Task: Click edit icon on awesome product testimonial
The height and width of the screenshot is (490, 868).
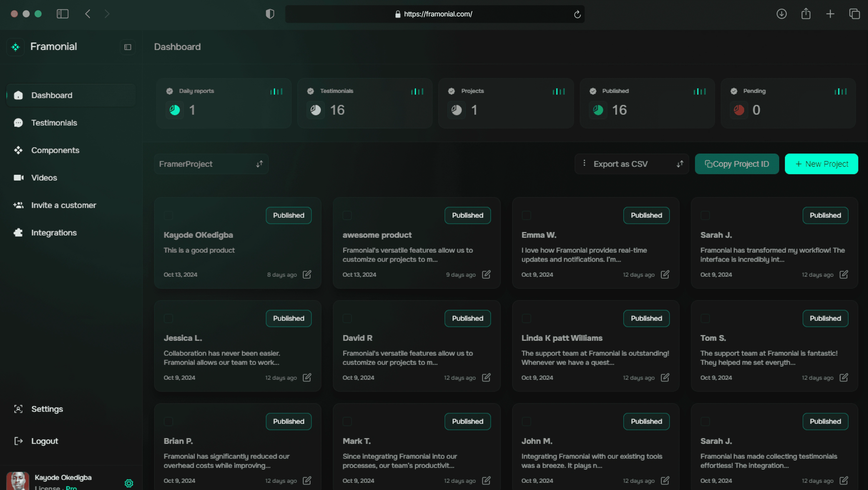Action: 486,275
